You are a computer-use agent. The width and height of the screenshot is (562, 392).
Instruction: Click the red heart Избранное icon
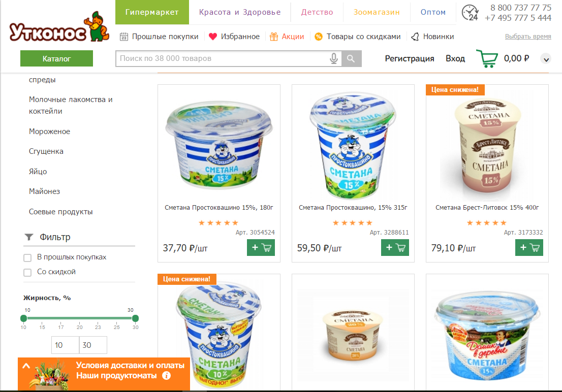(213, 37)
